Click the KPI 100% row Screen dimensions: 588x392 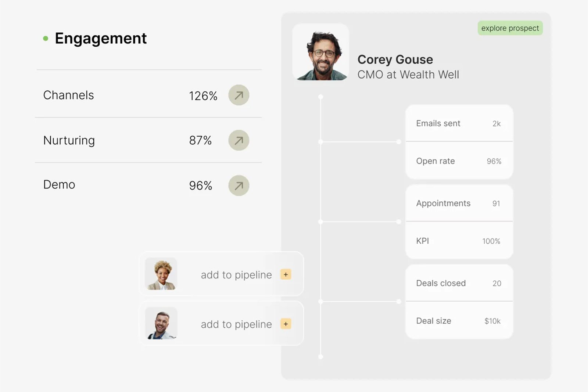click(459, 241)
